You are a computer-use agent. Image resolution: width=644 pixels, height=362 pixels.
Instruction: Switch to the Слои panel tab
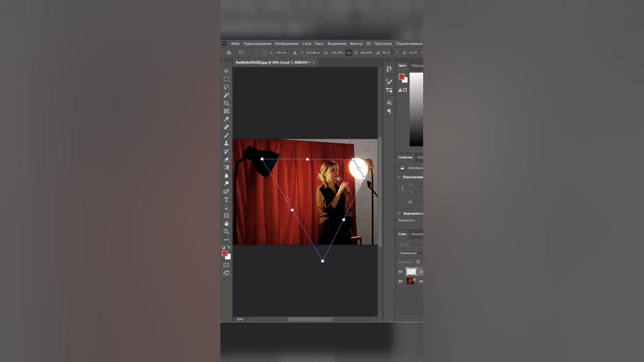tap(403, 234)
